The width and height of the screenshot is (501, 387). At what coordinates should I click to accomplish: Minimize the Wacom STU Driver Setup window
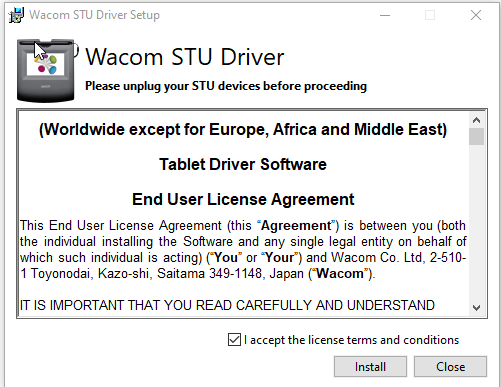click(385, 15)
